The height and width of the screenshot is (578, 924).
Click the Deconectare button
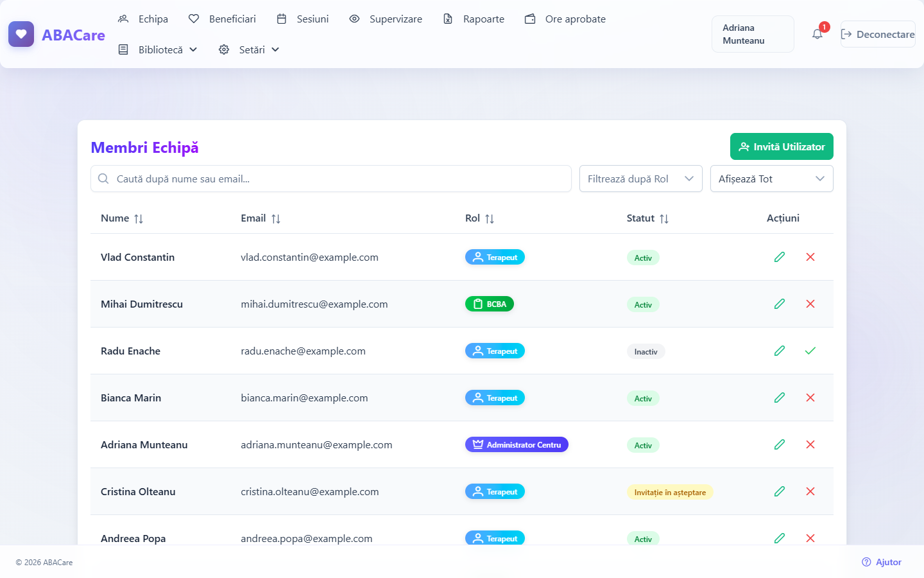(878, 34)
